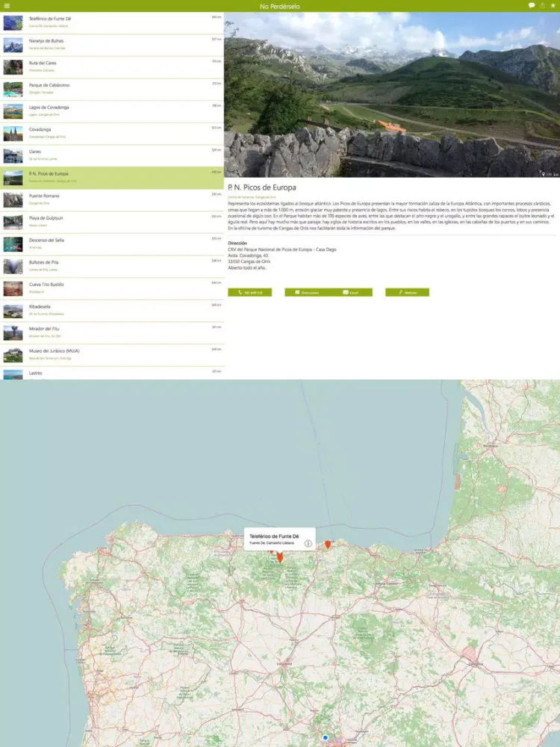Select Museo del Jurásico (MUJA) entry
The width and height of the screenshot is (560, 747).
[x=112, y=355]
